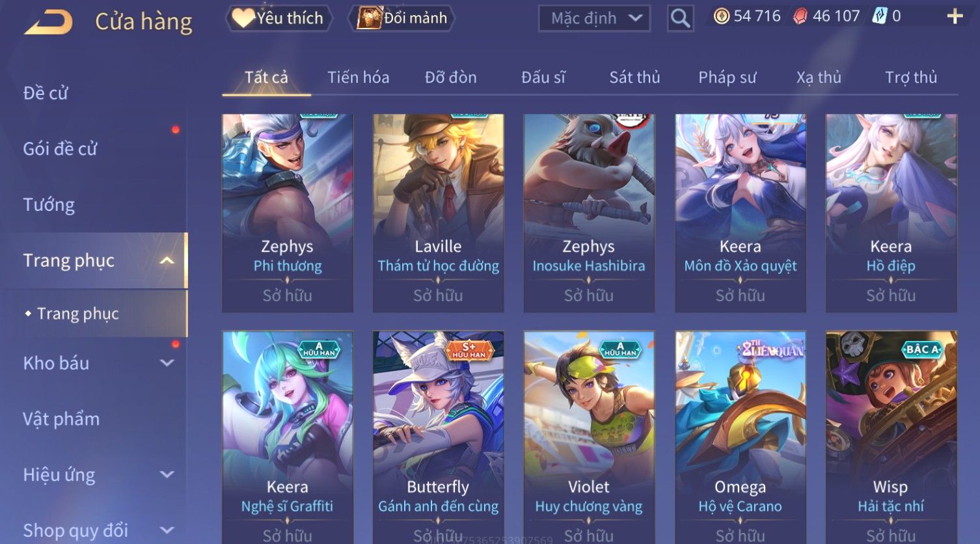Switch to the Sát thủ tab
The height and width of the screenshot is (544, 980).
634,77
